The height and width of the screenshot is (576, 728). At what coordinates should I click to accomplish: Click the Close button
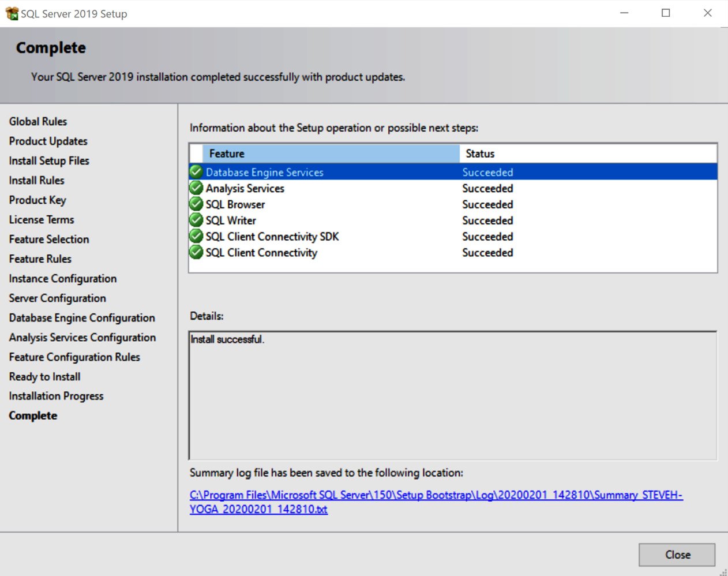coord(677,555)
